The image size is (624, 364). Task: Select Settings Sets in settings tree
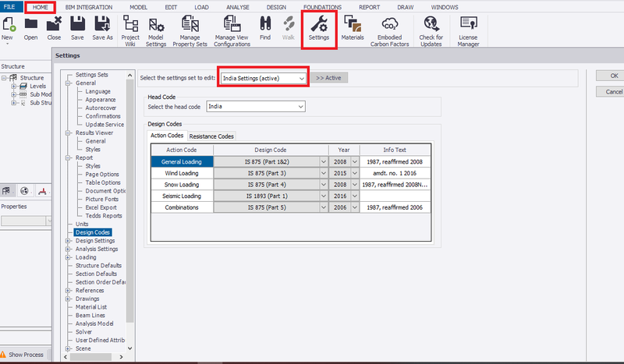pyautogui.click(x=91, y=75)
